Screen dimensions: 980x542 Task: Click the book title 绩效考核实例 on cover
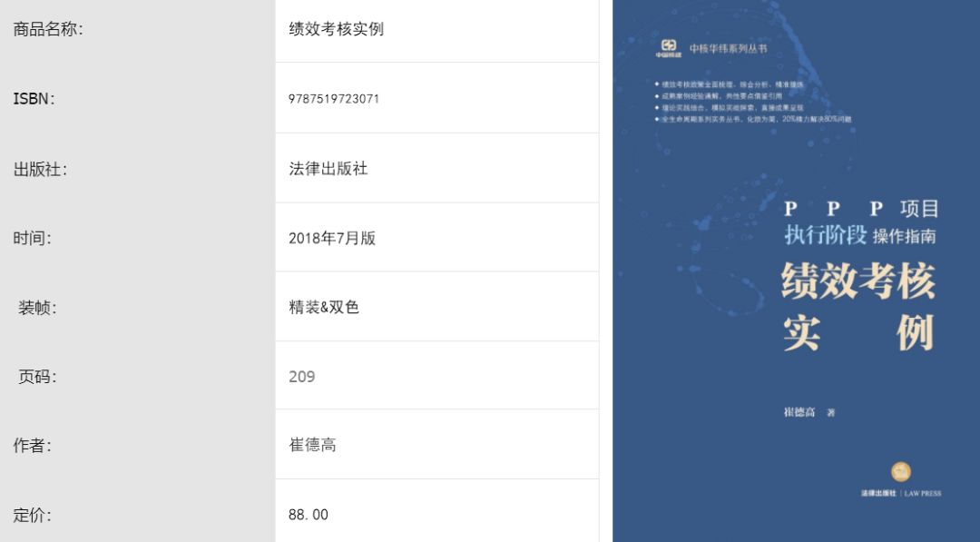point(858,307)
